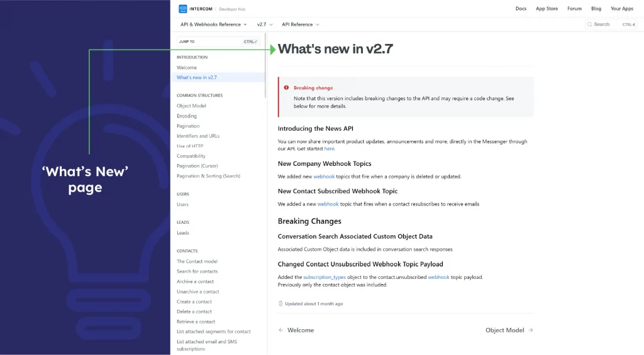This screenshot has height=355, width=644.
Task: Open Object Model in the sidebar
Action: pyautogui.click(x=191, y=106)
